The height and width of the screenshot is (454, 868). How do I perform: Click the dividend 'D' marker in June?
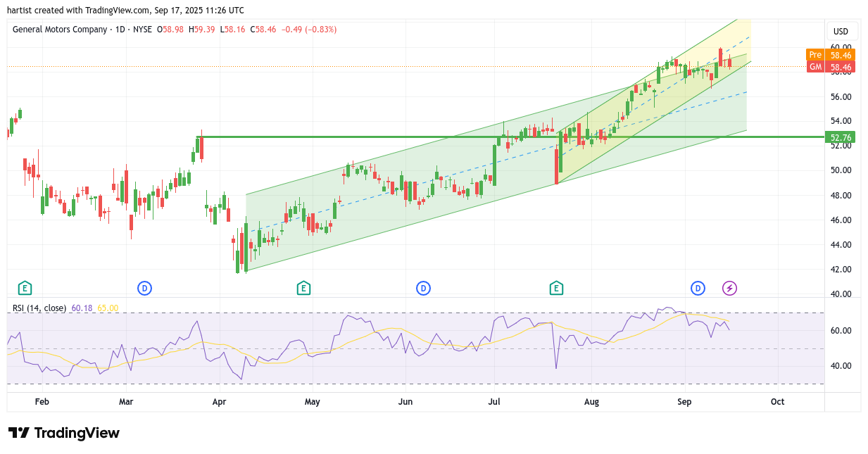coord(423,288)
